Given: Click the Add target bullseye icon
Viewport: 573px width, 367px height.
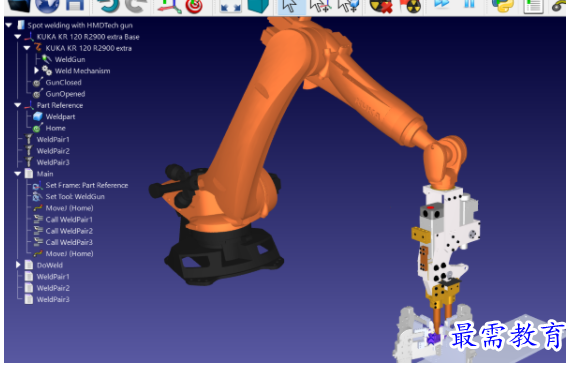Looking at the screenshot, I should point(194,6).
